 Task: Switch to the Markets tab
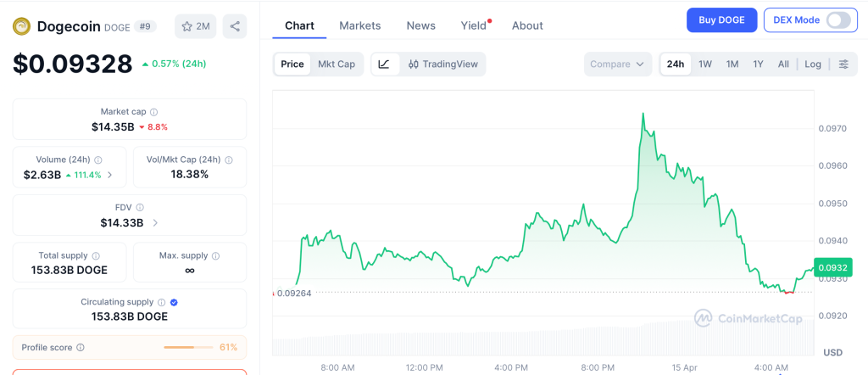pos(360,25)
